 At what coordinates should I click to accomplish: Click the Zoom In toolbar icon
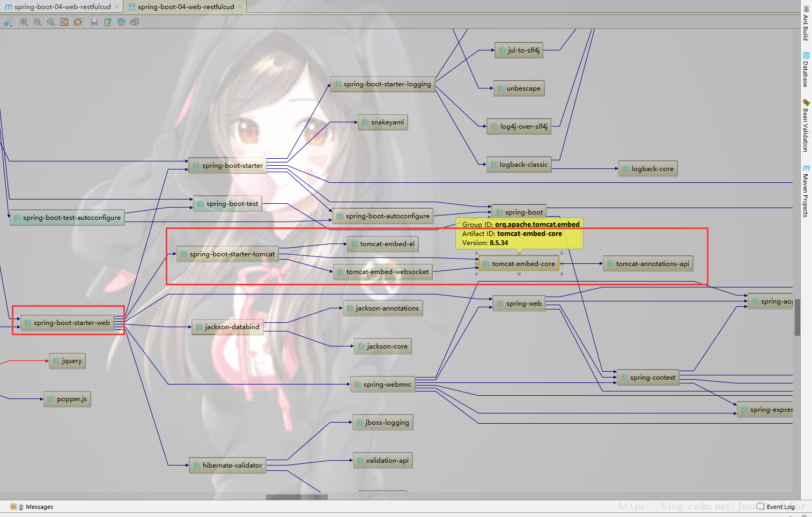click(x=24, y=22)
